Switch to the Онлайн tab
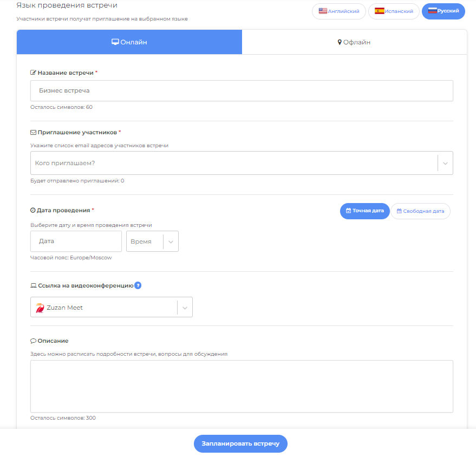 point(129,42)
